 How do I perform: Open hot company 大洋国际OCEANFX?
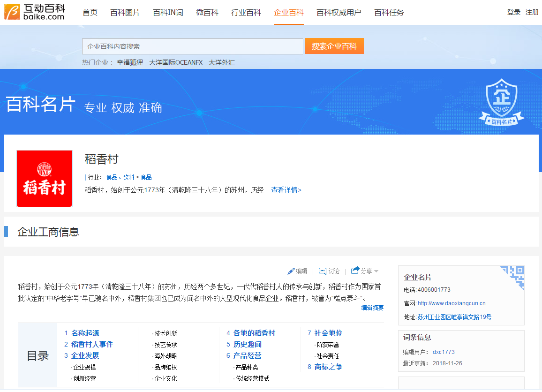[176, 62]
